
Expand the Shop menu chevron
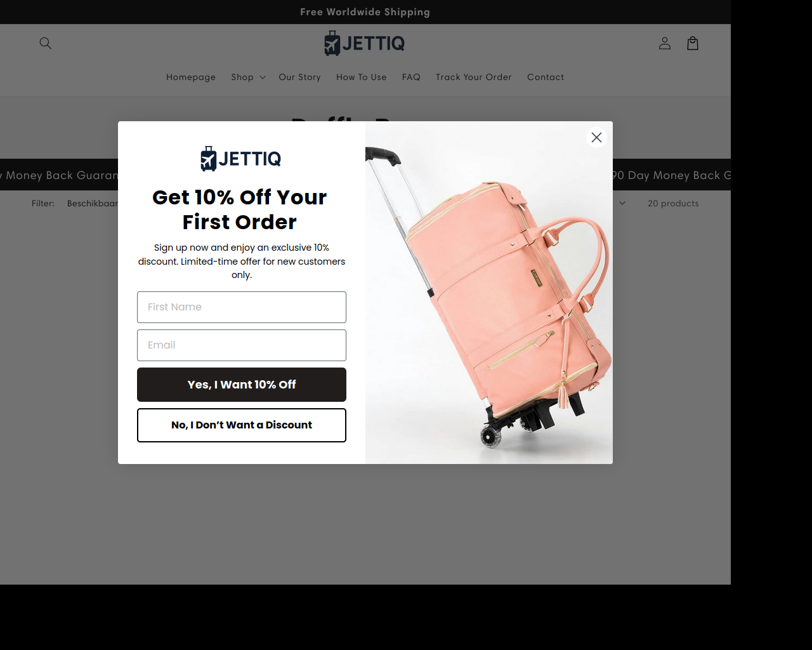pyautogui.click(x=263, y=77)
